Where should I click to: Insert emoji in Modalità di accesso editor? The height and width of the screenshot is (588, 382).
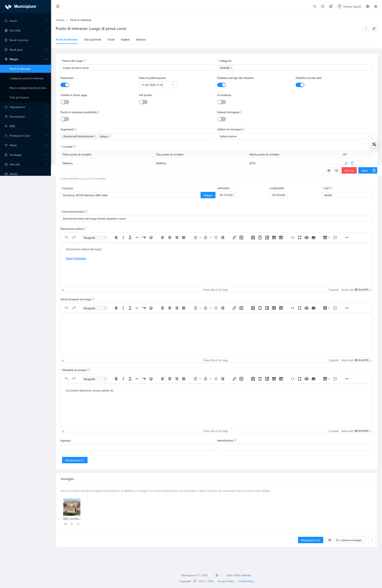[151, 379]
